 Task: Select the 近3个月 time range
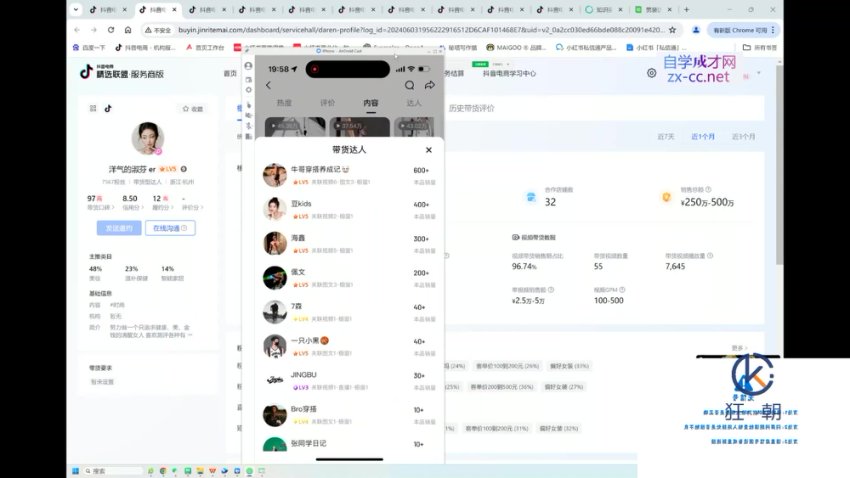coord(743,136)
